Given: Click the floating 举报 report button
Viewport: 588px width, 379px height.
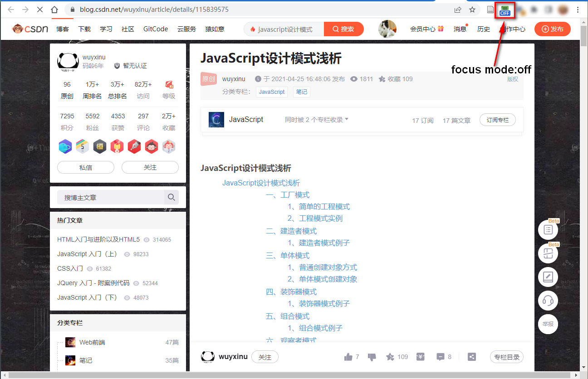Looking at the screenshot, I should 548,324.
